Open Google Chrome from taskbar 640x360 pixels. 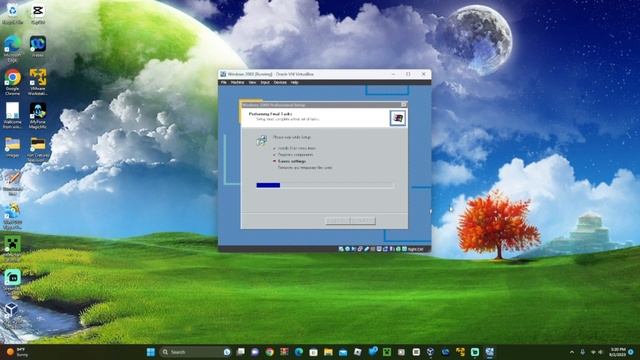[269, 352]
